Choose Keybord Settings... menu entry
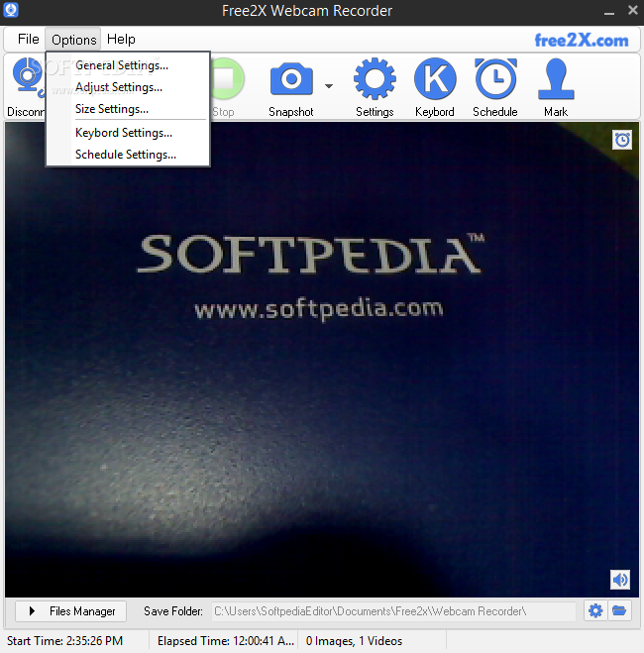 click(128, 133)
